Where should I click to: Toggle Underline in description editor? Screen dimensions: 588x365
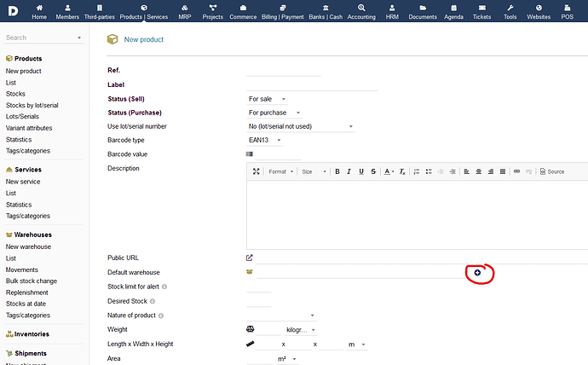[x=361, y=171]
